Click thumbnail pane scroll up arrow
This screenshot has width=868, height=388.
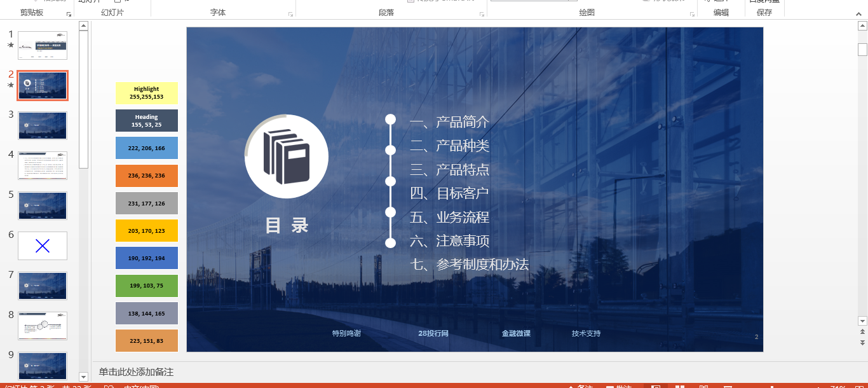click(83, 25)
